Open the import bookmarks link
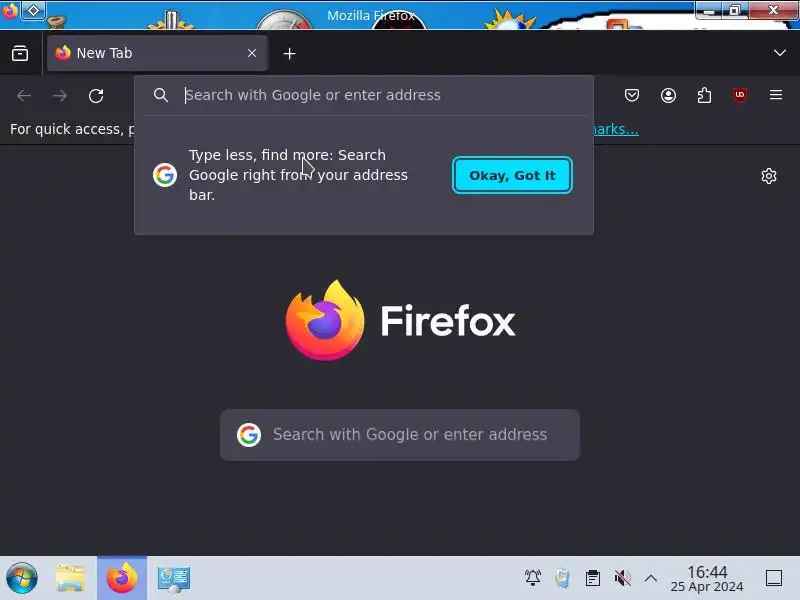 click(x=616, y=129)
